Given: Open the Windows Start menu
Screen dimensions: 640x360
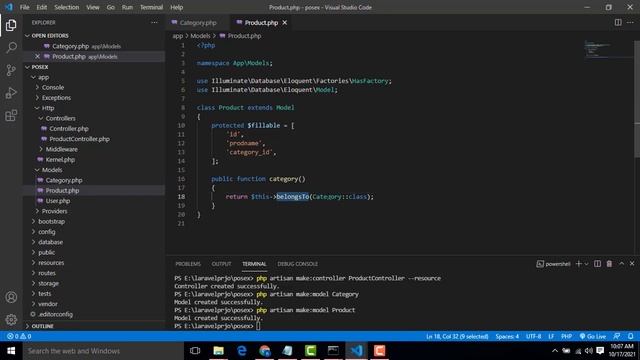Looking at the screenshot, I should [11, 351].
